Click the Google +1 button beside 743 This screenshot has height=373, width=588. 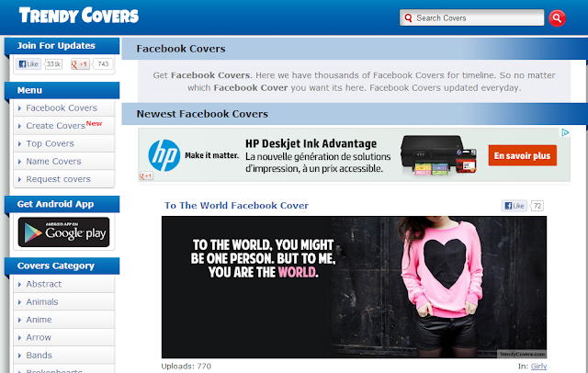80,64
